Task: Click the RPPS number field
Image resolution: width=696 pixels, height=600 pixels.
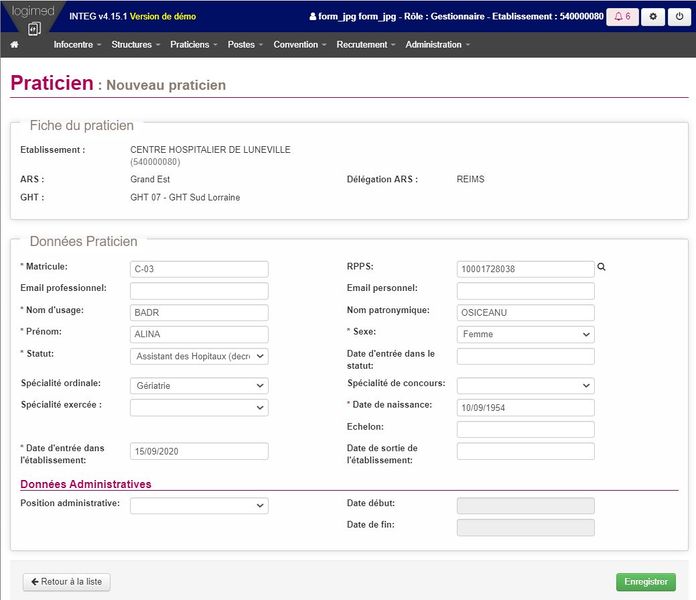Action: coord(526,269)
